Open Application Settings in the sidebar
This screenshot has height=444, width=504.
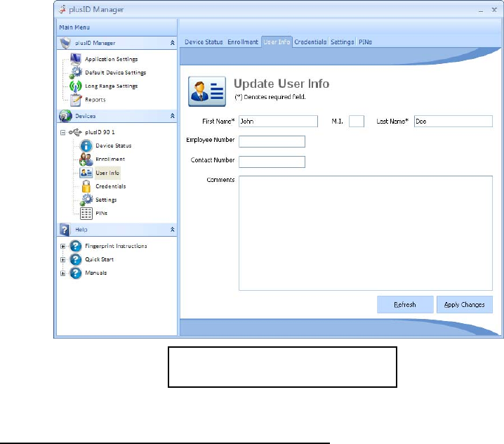coord(111,59)
